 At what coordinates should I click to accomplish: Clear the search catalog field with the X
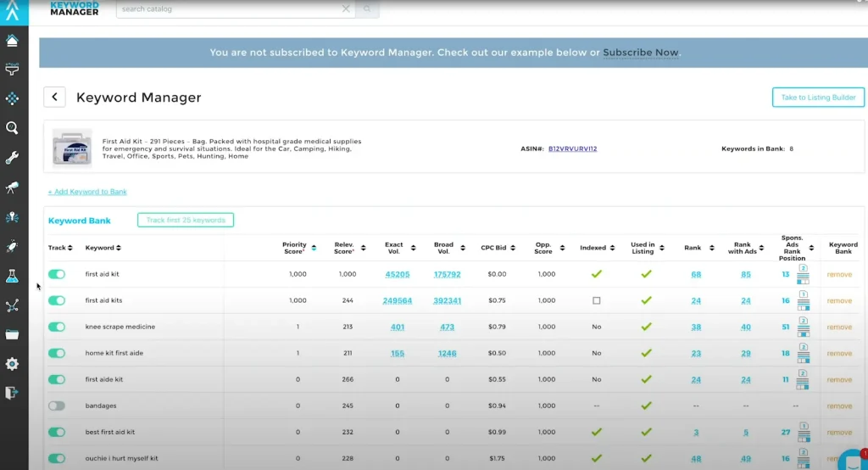coord(346,8)
